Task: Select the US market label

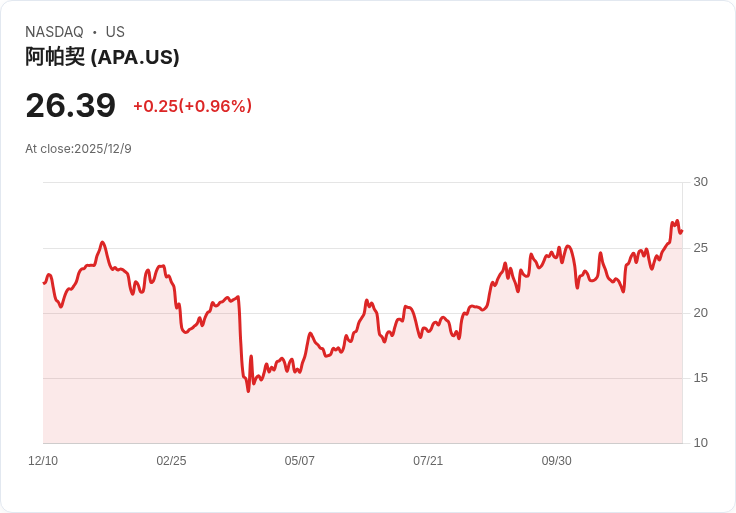Action: [x=115, y=32]
